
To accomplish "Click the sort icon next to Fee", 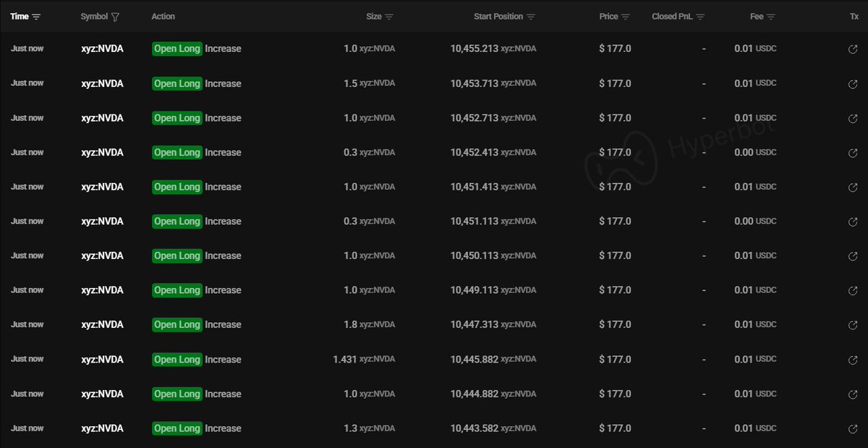I will click(771, 17).
